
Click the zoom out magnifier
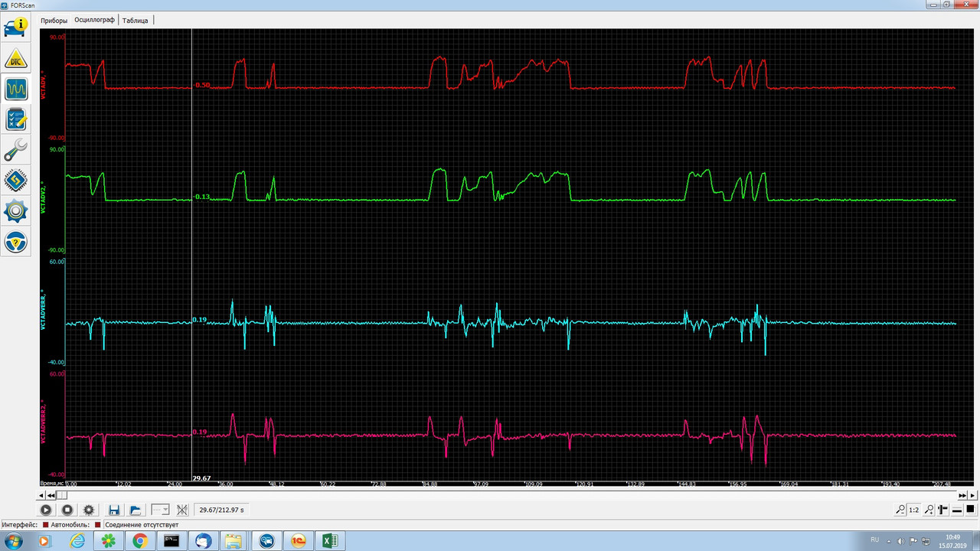[900, 510]
